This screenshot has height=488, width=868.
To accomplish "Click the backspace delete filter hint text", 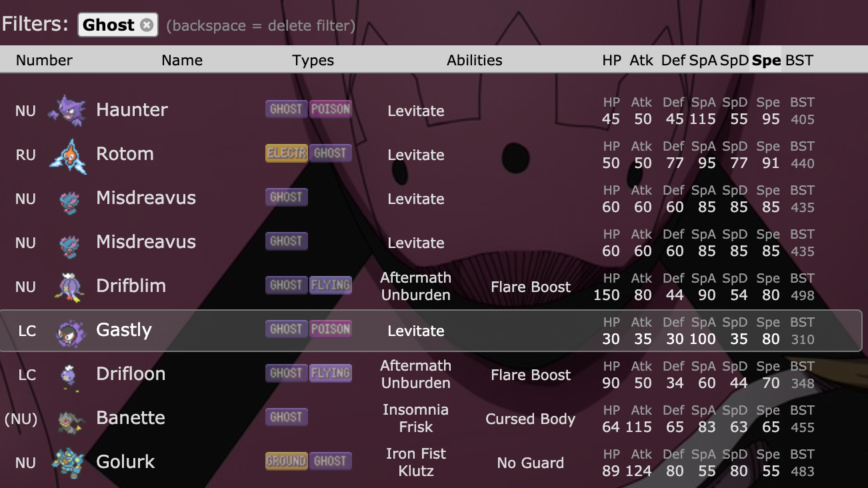I will tap(261, 26).
